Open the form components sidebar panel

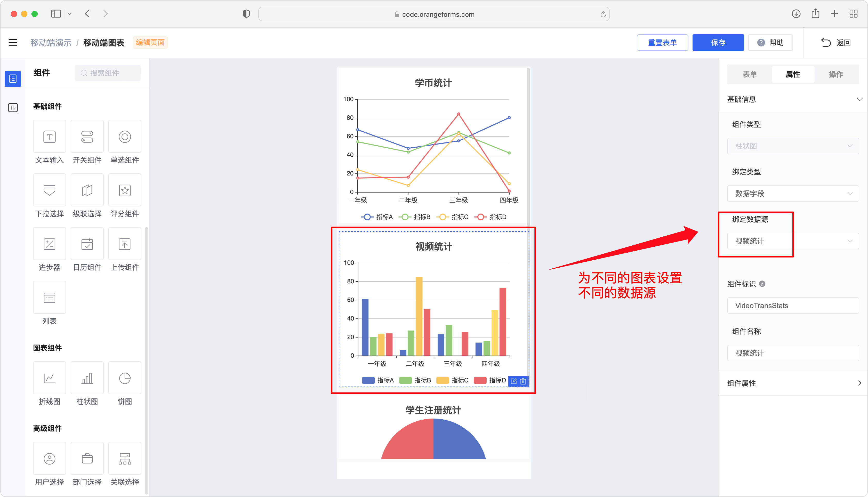[13, 79]
